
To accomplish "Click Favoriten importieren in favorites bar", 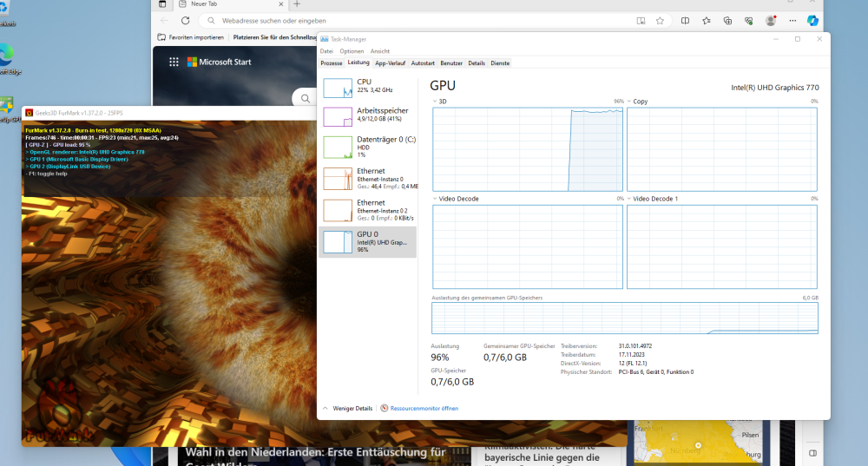I will [191, 37].
